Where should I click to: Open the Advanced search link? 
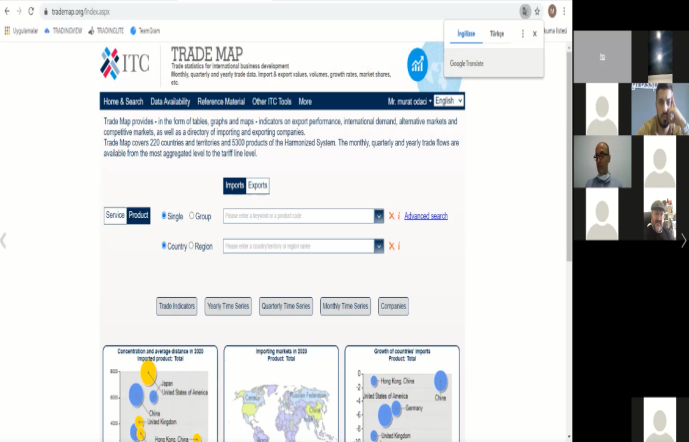pyautogui.click(x=426, y=216)
